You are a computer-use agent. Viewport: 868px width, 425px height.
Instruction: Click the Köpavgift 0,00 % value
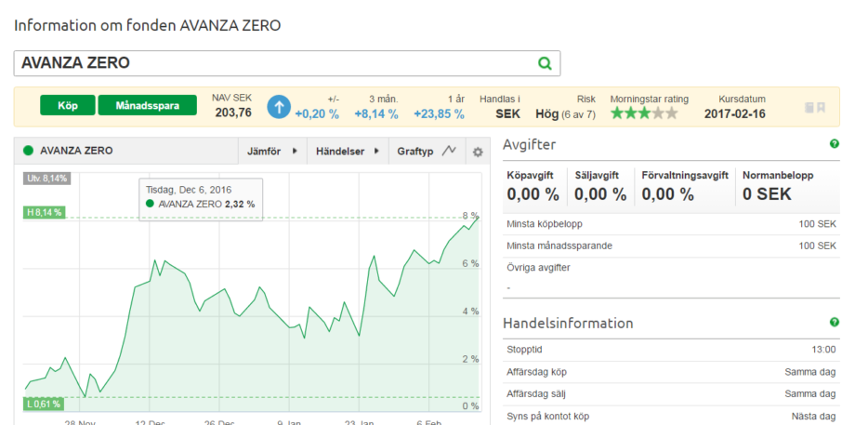533,194
